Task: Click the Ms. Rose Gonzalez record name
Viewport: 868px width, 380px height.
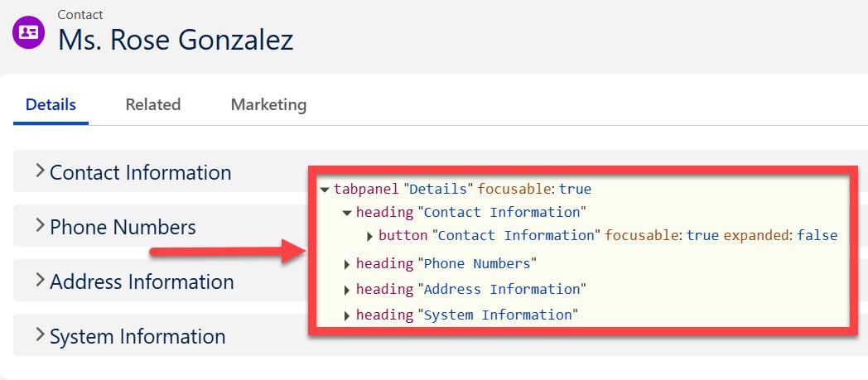Action: tap(176, 40)
